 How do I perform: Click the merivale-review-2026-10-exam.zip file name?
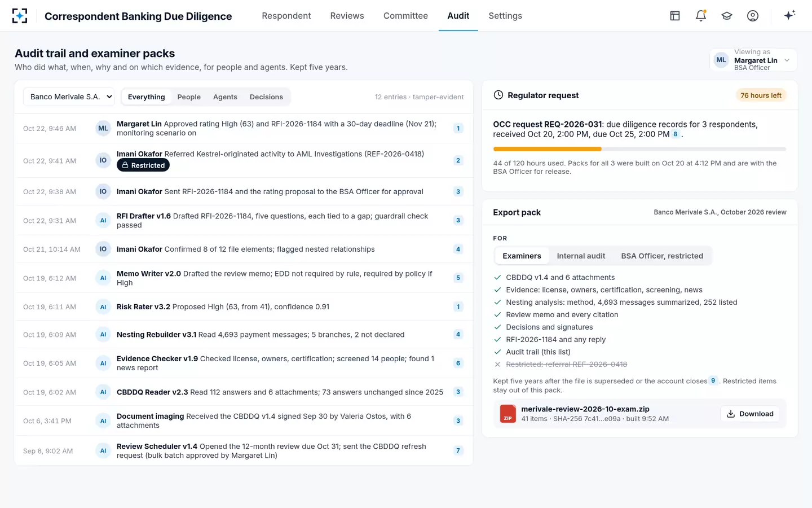[x=585, y=409]
